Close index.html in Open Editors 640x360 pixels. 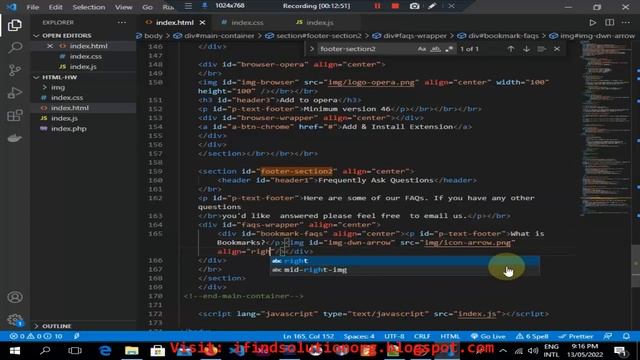pyautogui.click(x=50, y=46)
